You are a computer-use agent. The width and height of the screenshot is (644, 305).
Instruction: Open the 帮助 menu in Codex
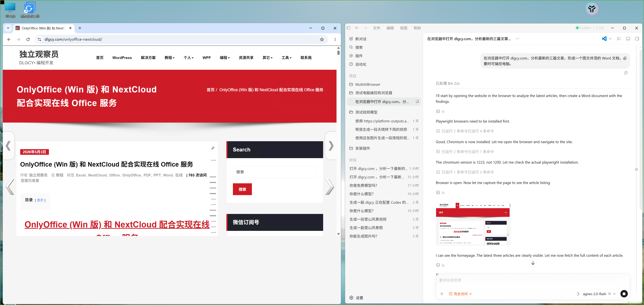click(x=417, y=28)
